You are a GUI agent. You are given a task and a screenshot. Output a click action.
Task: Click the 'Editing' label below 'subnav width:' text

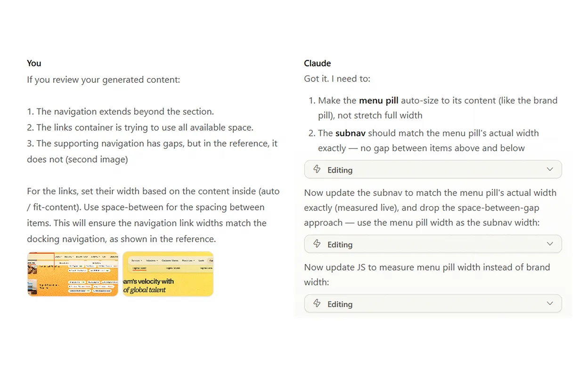click(340, 244)
